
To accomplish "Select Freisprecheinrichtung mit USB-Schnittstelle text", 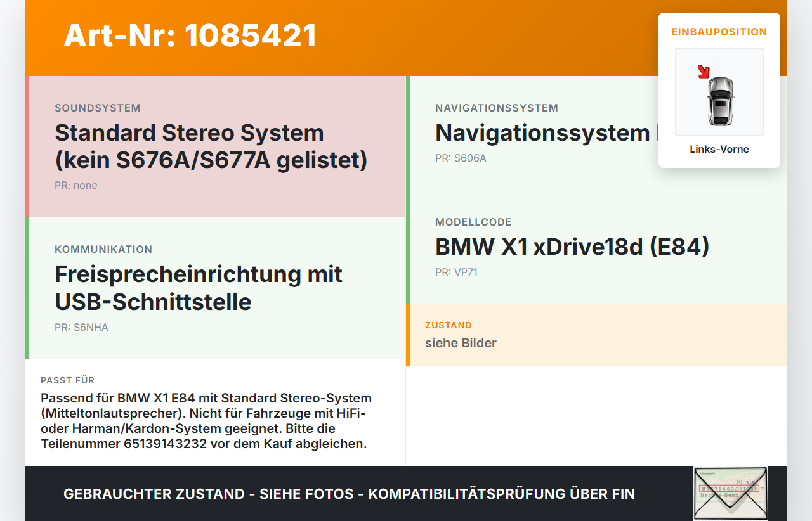I will click(199, 288).
